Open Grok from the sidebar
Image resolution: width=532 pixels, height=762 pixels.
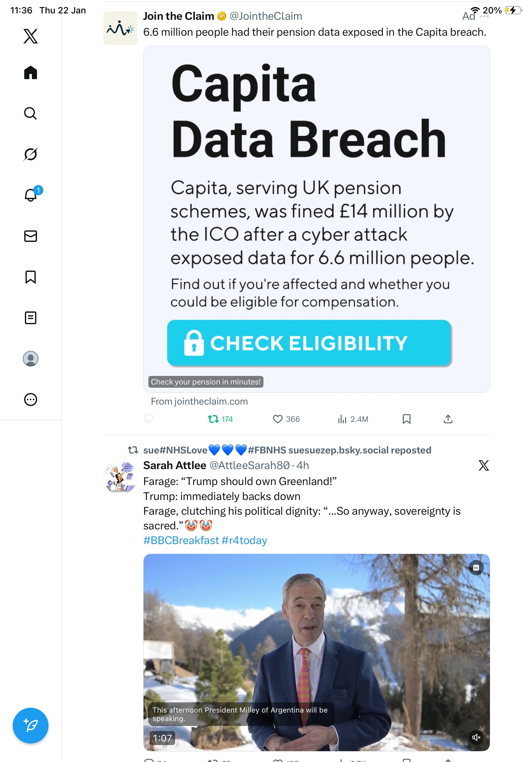click(30, 154)
